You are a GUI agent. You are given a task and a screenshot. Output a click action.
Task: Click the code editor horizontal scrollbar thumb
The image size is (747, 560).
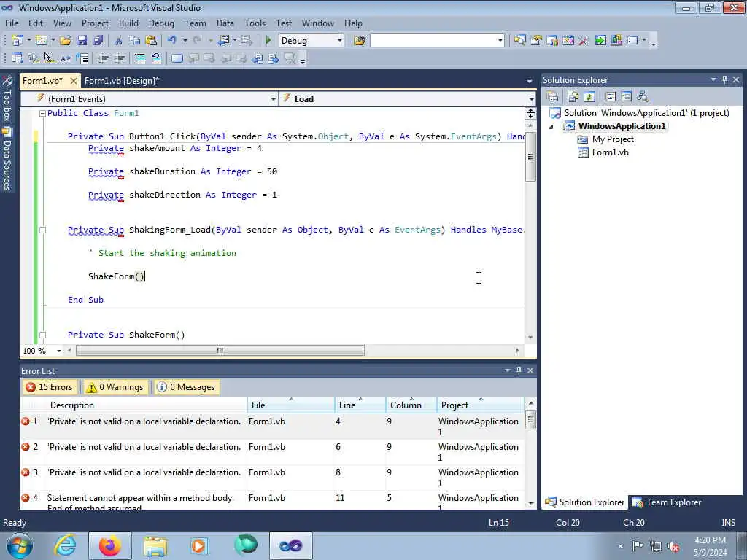coord(220,351)
